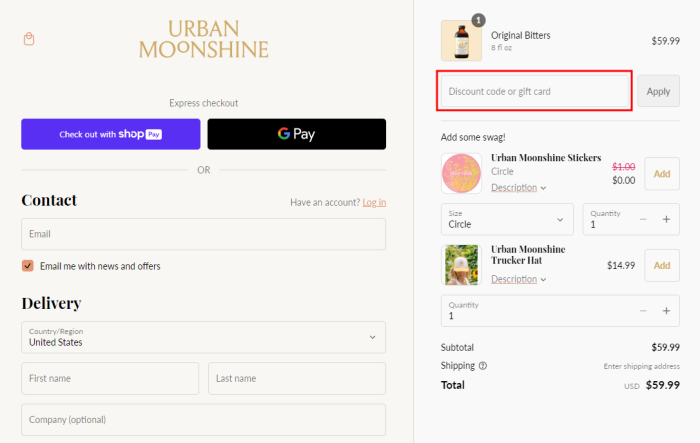Click the Shipping info question mark icon
The image size is (700, 443).
pyautogui.click(x=483, y=366)
